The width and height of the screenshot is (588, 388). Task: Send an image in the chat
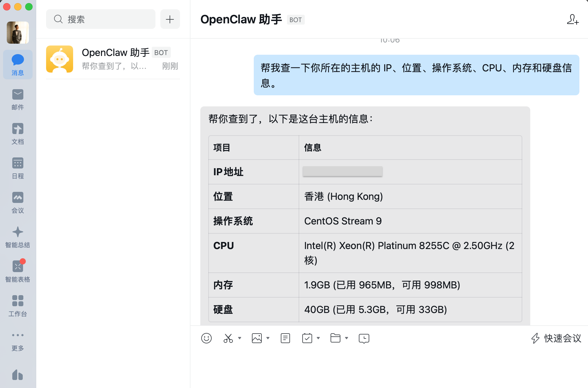pyautogui.click(x=257, y=338)
